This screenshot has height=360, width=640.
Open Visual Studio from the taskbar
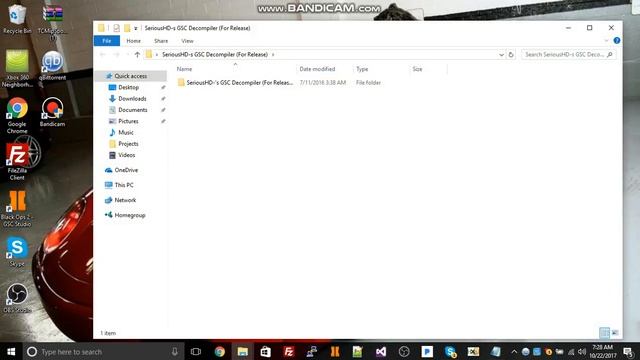[381, 351]
